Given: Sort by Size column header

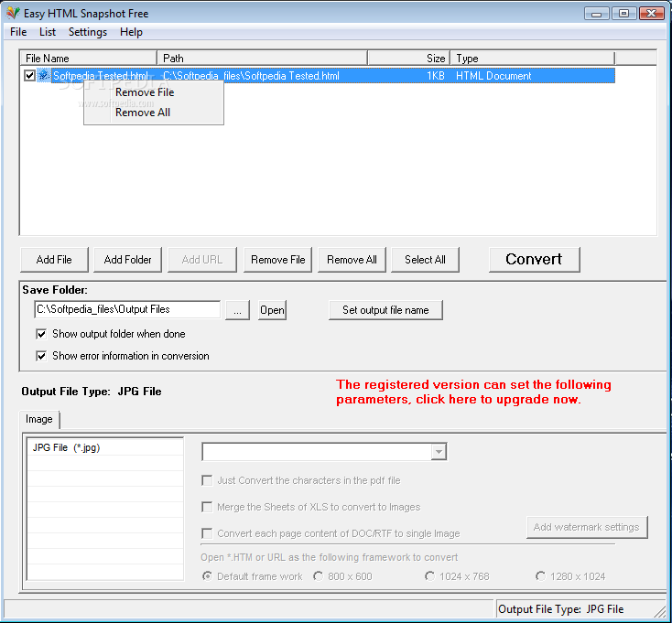Looking at the screenshot, I should (409, 59).
